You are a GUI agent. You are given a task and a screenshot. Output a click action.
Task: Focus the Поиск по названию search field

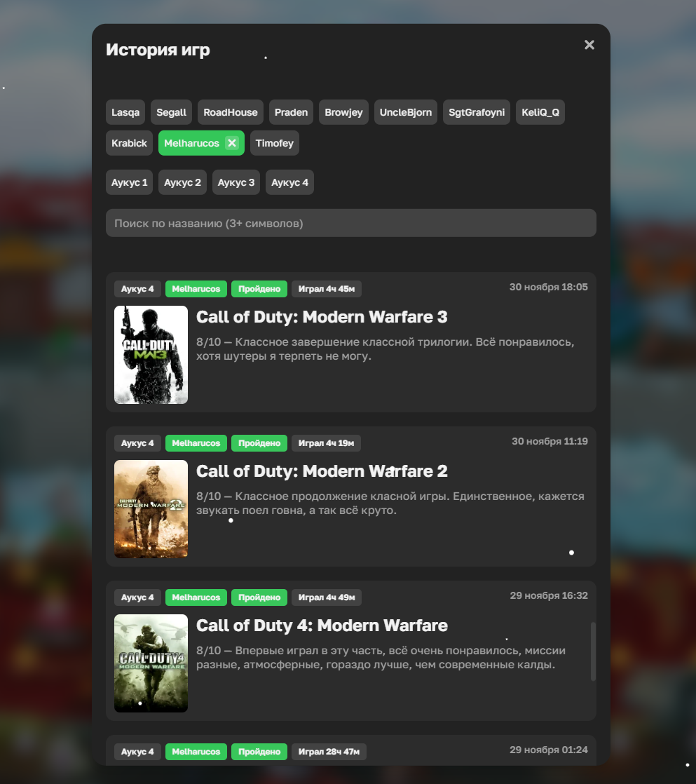(x=350, y=223)
